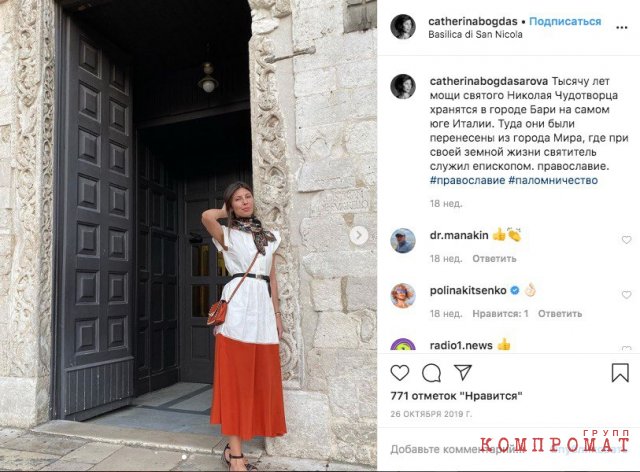The image size is (640, 472).
Task: Save post with bookmark icon
Action: click(x=620, y=373)
